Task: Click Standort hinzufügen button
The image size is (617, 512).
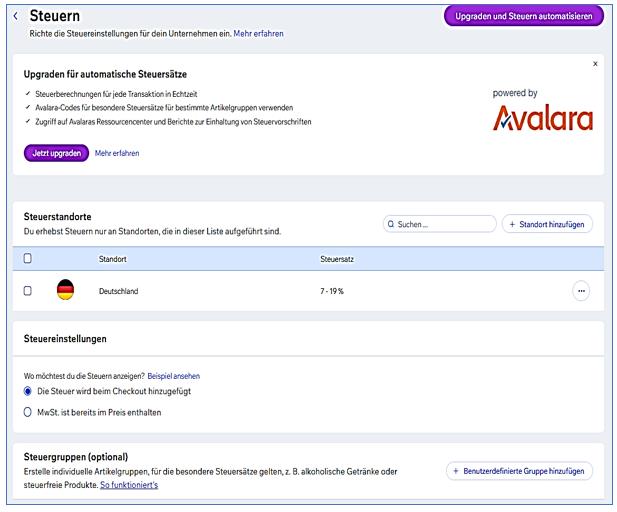Action: click(547, 224)
